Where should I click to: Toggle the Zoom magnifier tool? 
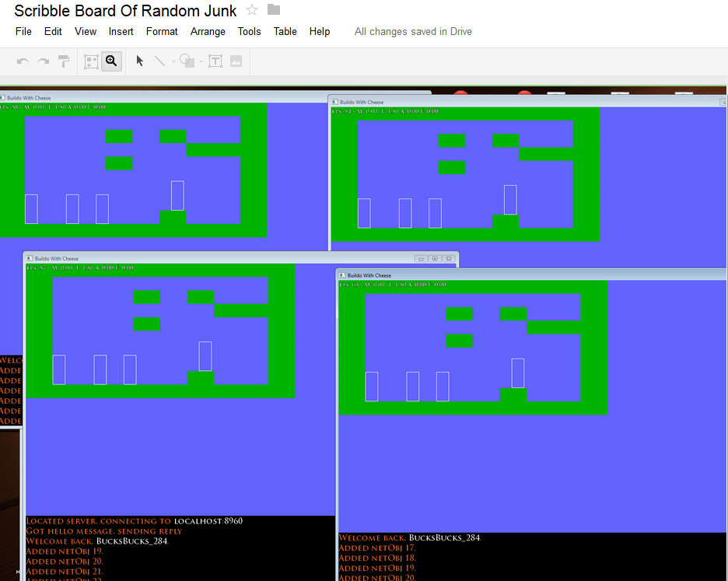point(111,61)
